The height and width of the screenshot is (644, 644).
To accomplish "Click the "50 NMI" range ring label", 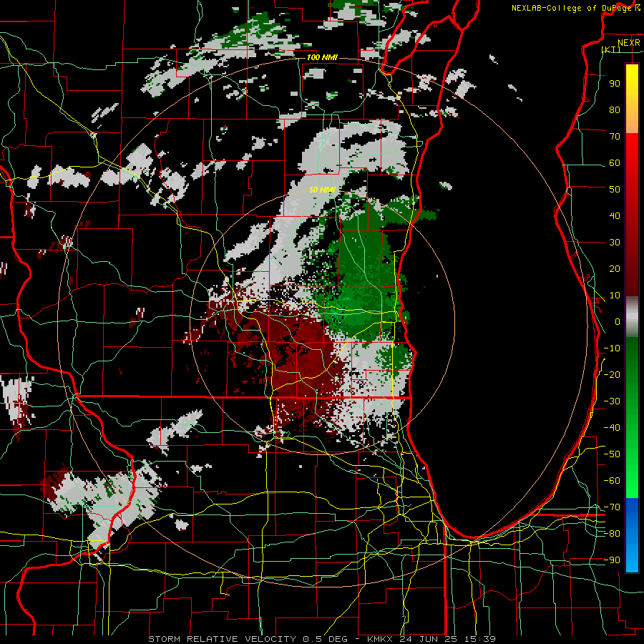I will pyautogui.click(x=323, y=190).
